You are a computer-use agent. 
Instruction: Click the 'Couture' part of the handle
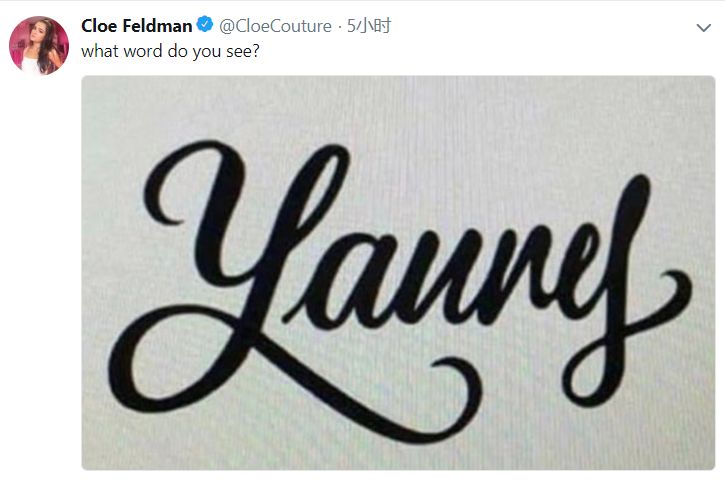tap(300, 26)
